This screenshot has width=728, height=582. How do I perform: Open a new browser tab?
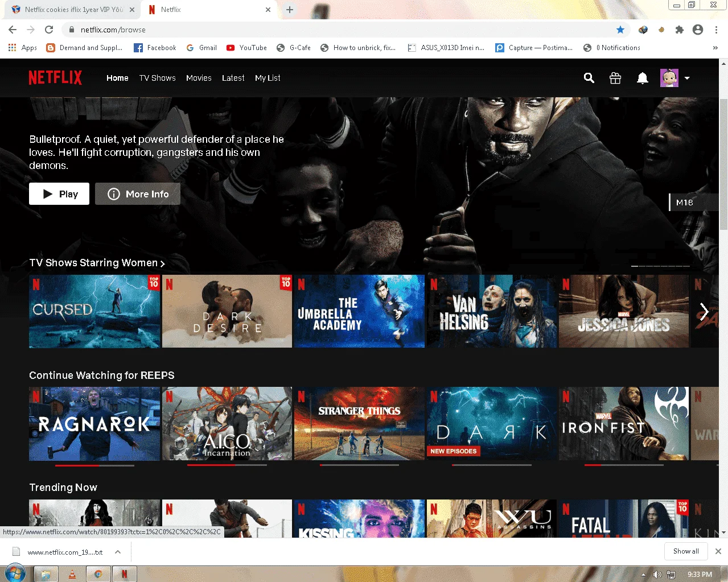pos(290,10)
